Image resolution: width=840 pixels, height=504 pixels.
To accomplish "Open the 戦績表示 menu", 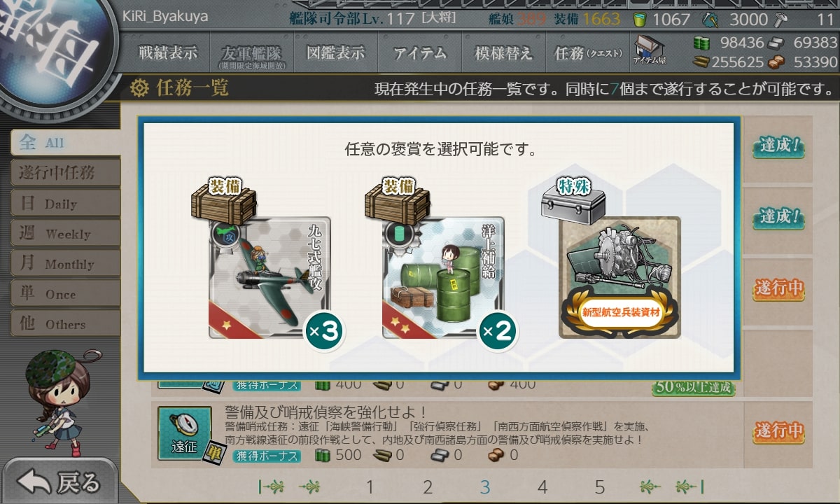I will [167, 53].
